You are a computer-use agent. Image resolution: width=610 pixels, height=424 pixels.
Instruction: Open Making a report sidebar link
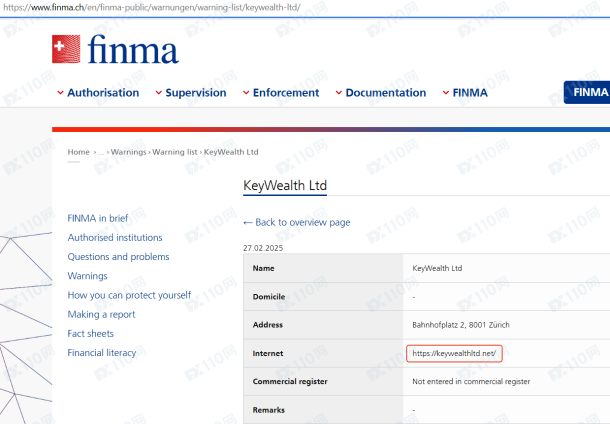[x=101, y=314]
